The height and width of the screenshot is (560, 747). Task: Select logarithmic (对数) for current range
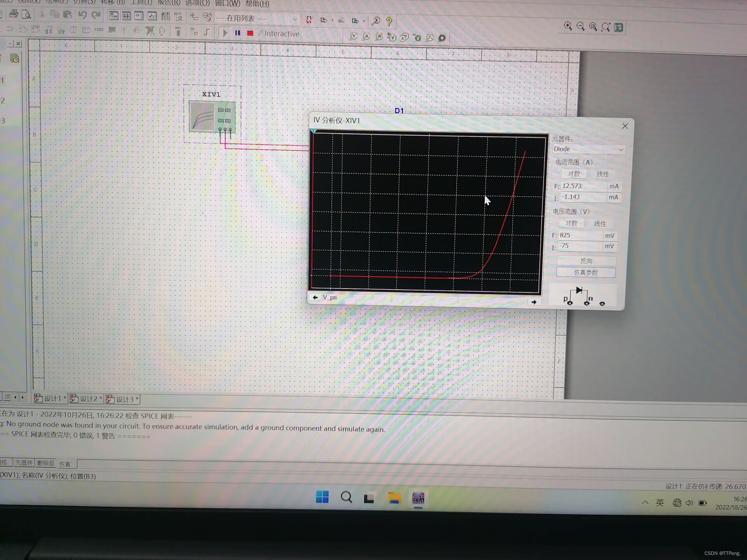[x=574, y=174]
